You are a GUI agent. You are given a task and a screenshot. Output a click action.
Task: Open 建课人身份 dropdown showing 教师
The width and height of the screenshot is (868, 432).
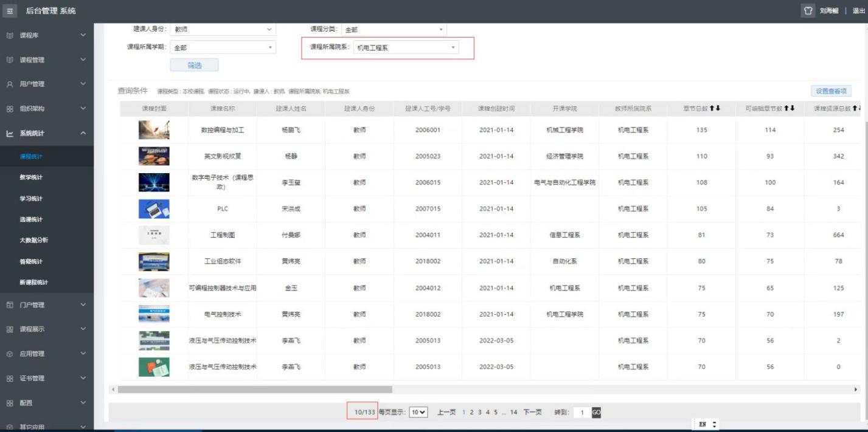click(223, 29)
